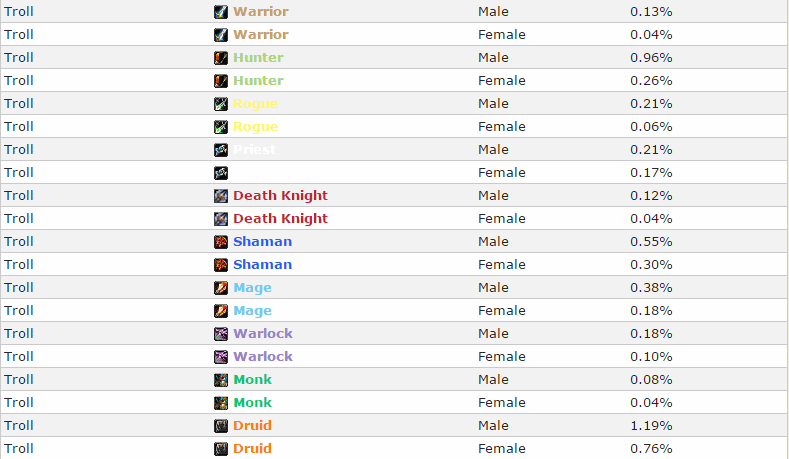Click the Druid link in Female row
Viewport: 789px width, 459px height.
252,448
